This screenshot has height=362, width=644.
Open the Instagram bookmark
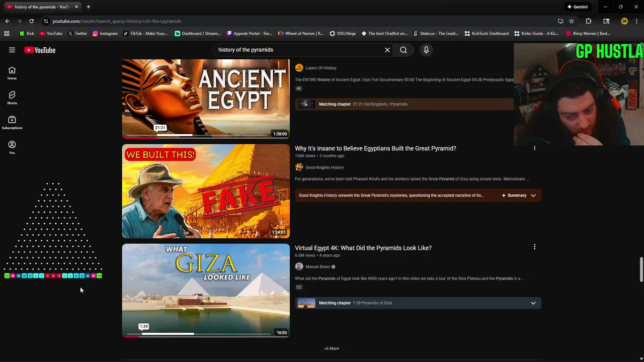(x=105, y=34)
